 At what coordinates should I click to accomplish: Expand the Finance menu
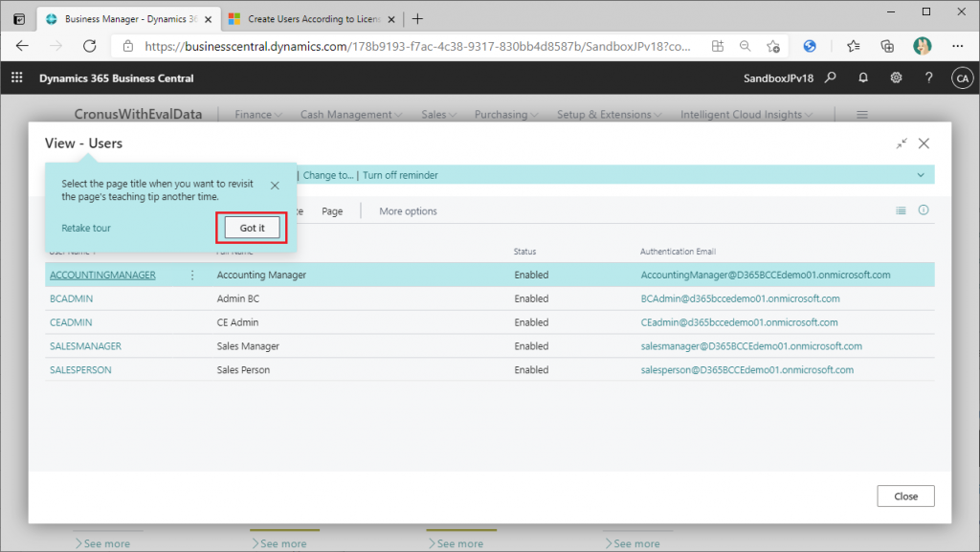(x=258, y=115)
